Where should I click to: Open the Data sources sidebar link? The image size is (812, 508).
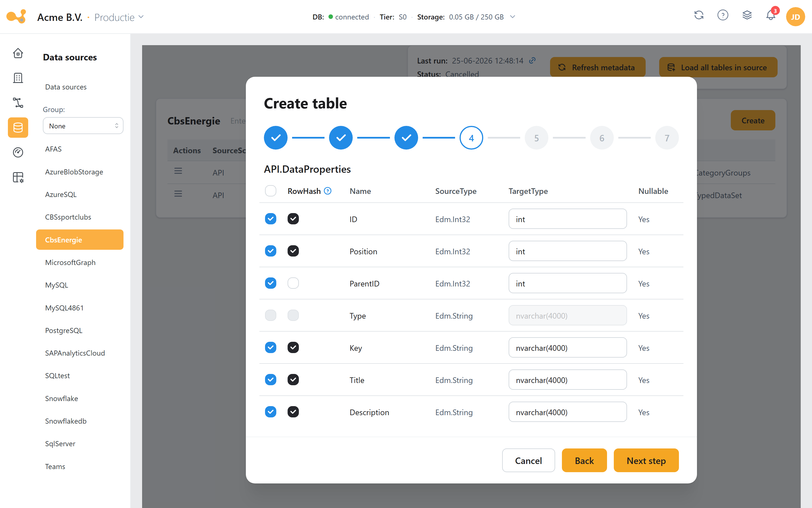[x=66, y=87]
